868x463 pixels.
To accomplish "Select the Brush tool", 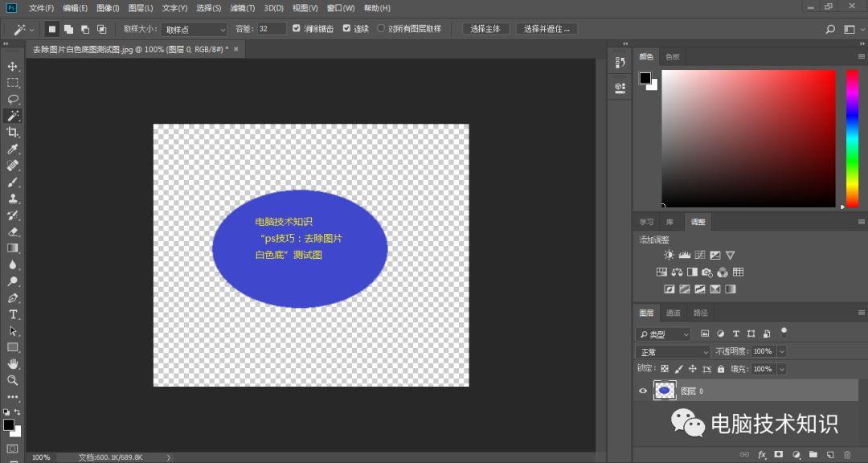I will [x=13, y=182].
